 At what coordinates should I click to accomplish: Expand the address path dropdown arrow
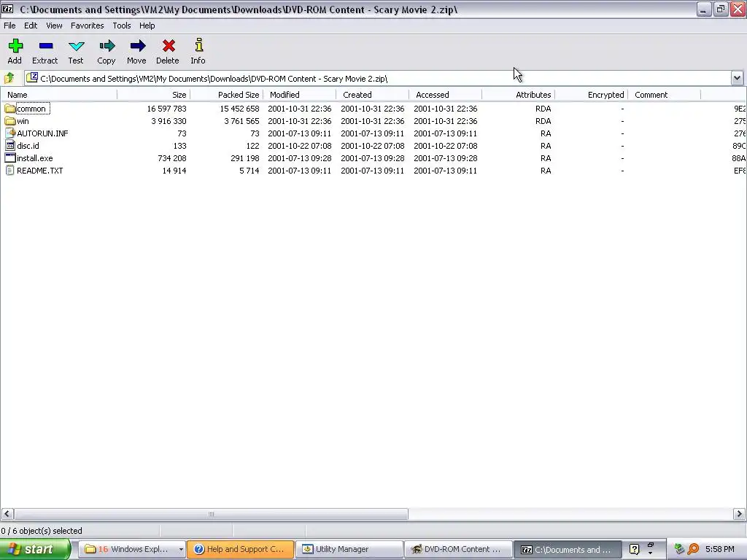coord(737,78)
